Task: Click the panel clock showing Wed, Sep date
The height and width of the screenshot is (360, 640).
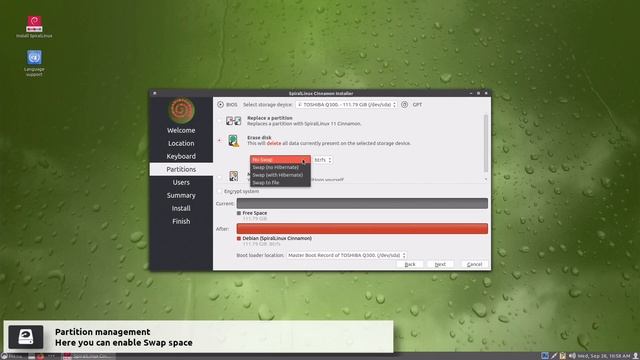Action: (x=604, y=356)
